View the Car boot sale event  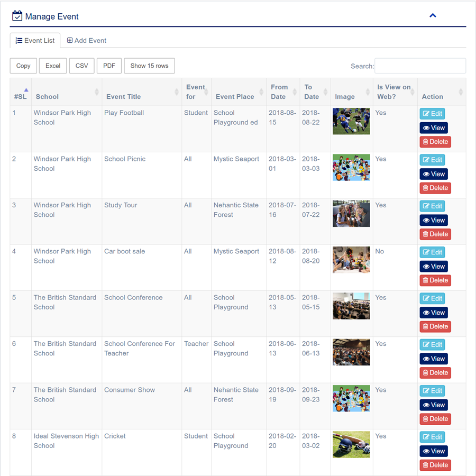(x=434, y=266)
